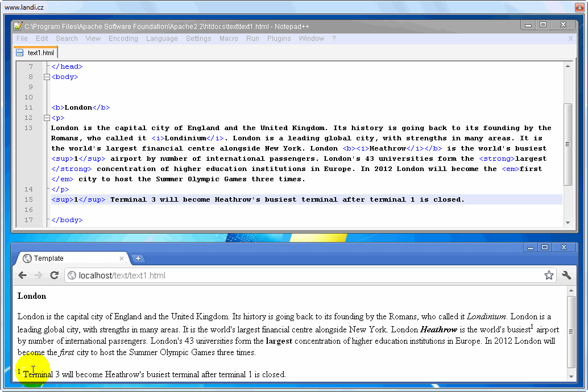Viewport: 588px width, 392px height.
Task: Open the View menu in Notepad++
Action: click(93, 39)
